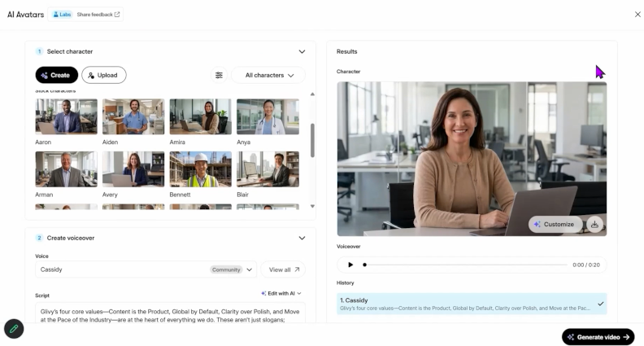Select the Arman character thumbnail
The image size is (644, 346).
coord(66,169)
